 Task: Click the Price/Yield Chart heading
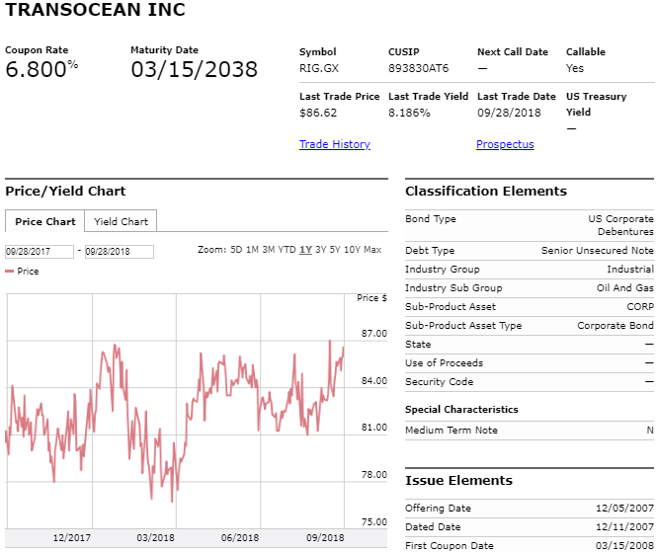coord(65,191)
